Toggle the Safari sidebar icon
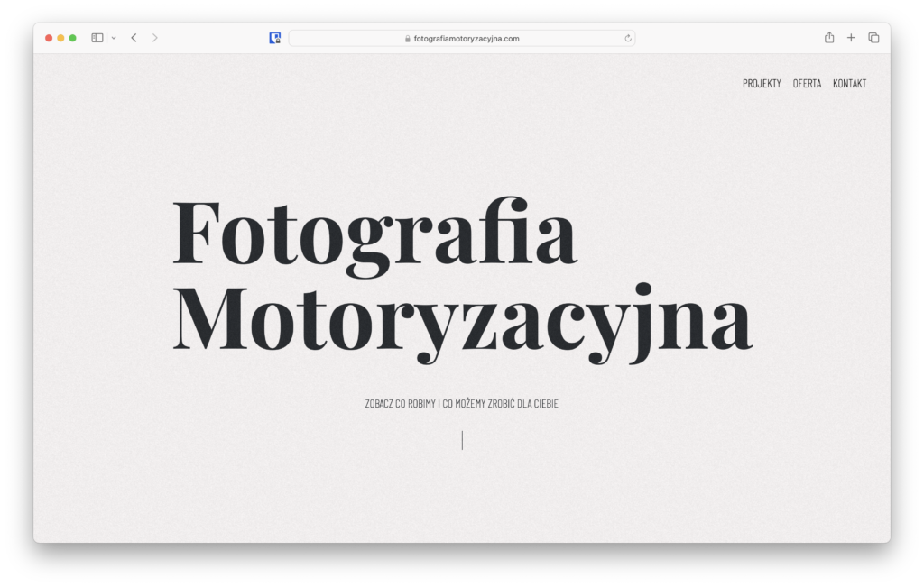This screenshot has height=587, width=924. (x=97, y=38)
